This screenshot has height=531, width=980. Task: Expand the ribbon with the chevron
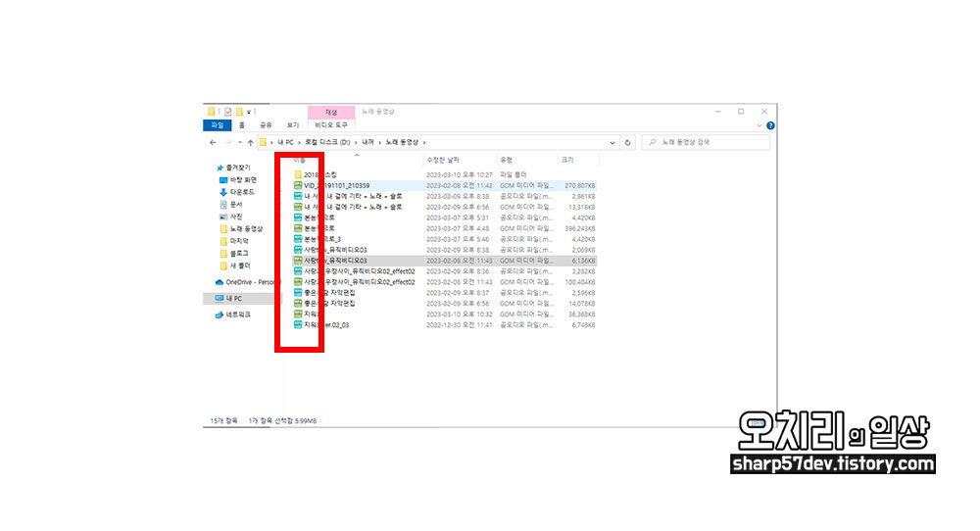coord(759,125)
